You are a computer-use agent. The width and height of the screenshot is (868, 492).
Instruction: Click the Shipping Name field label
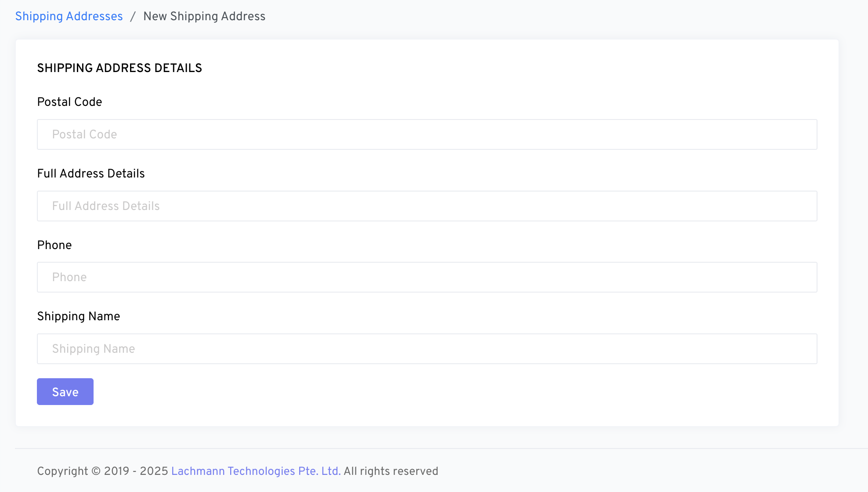tap(79, 316)
